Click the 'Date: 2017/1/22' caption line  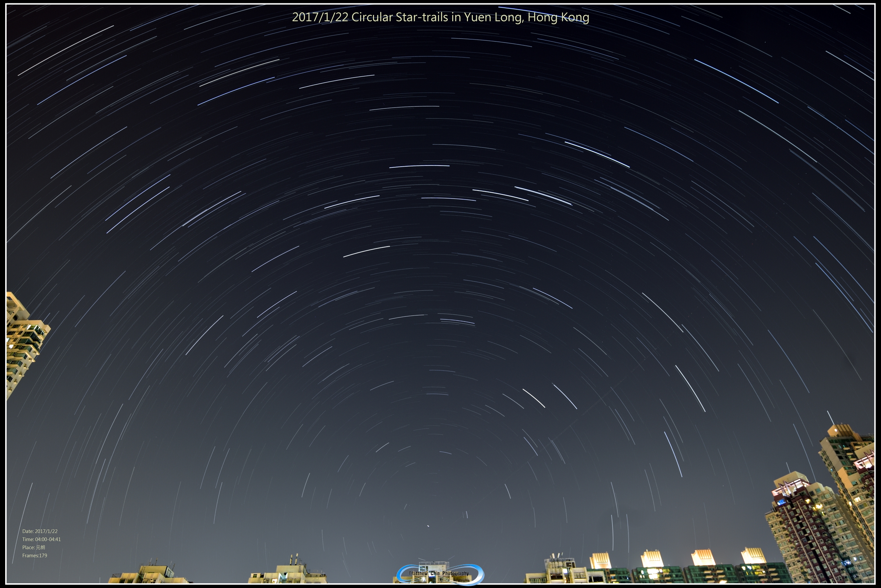(40, 531)
